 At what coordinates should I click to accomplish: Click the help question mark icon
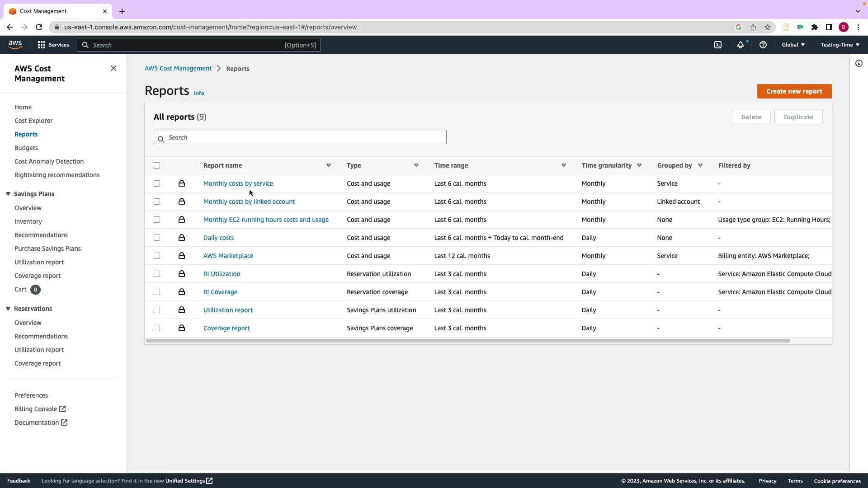point(763,45)
